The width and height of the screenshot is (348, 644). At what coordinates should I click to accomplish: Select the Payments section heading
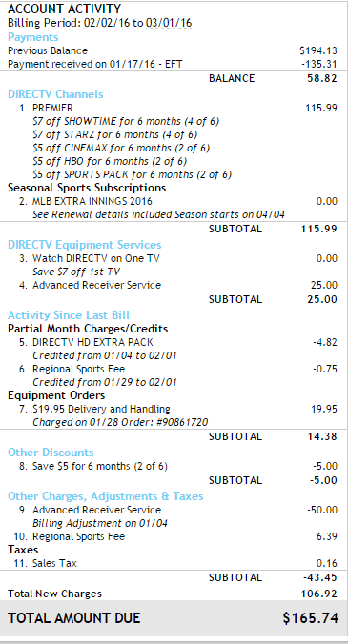click(x=32, y=37)
